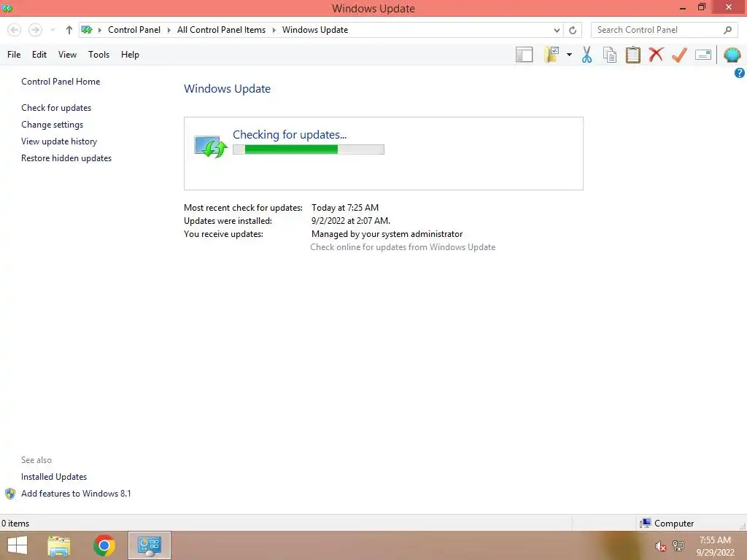Select Control Panel in the breadcrumb
This screenshot has width=747, height=560.
click(134, 30)
